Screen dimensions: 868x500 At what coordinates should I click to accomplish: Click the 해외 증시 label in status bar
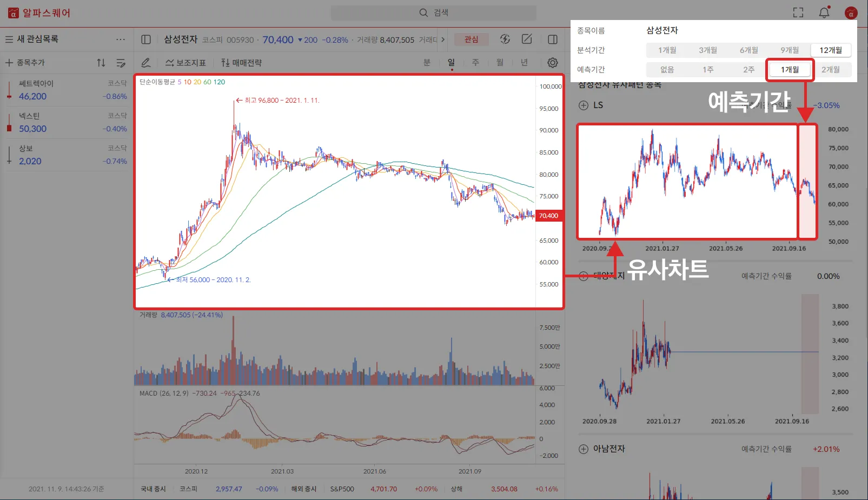pyautogui.click(x=304, y=489)
